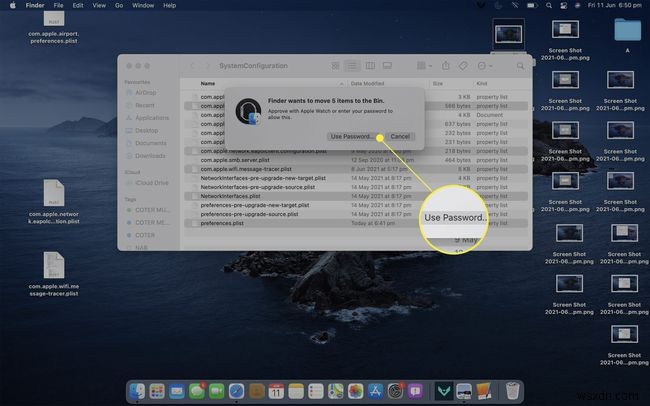Screen dimensions: 650x406
Task: Open the Bin from the Dock
Action: click(513, 391)
